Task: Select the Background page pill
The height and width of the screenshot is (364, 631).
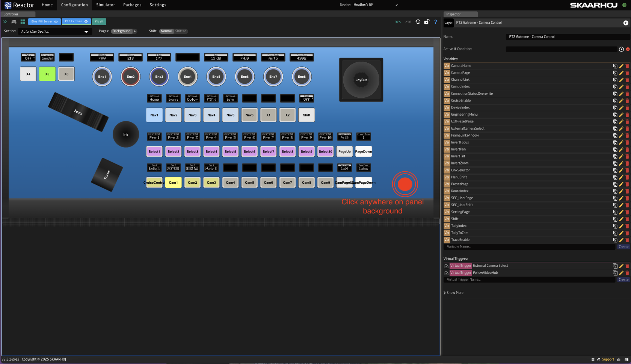Action: [122, 31]
